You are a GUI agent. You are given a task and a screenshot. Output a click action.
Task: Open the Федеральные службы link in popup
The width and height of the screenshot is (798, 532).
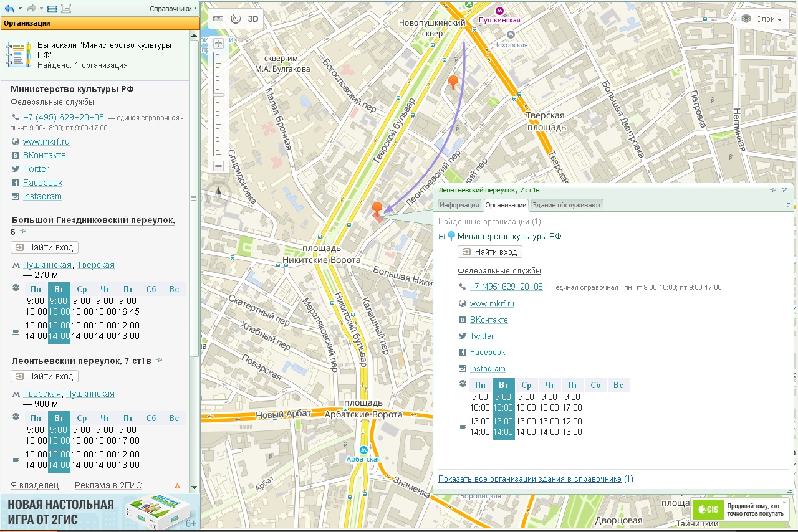point(499,270)
